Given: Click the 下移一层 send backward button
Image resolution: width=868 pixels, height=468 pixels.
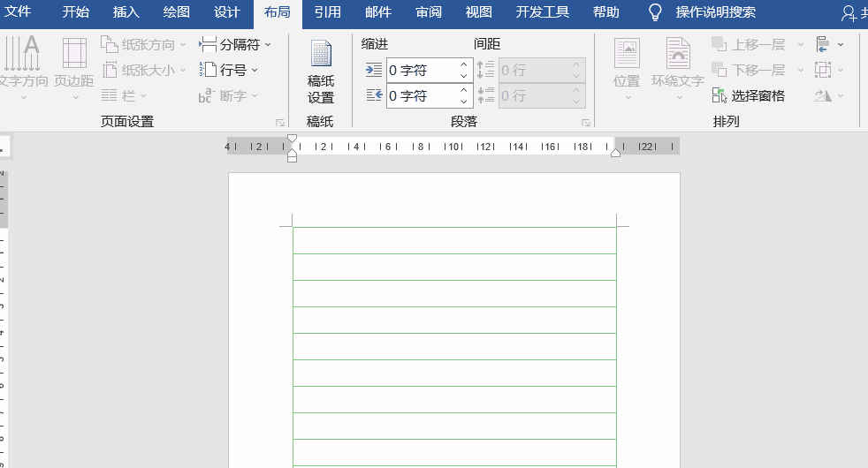Looking at the screenshot, I should point(749,71).
